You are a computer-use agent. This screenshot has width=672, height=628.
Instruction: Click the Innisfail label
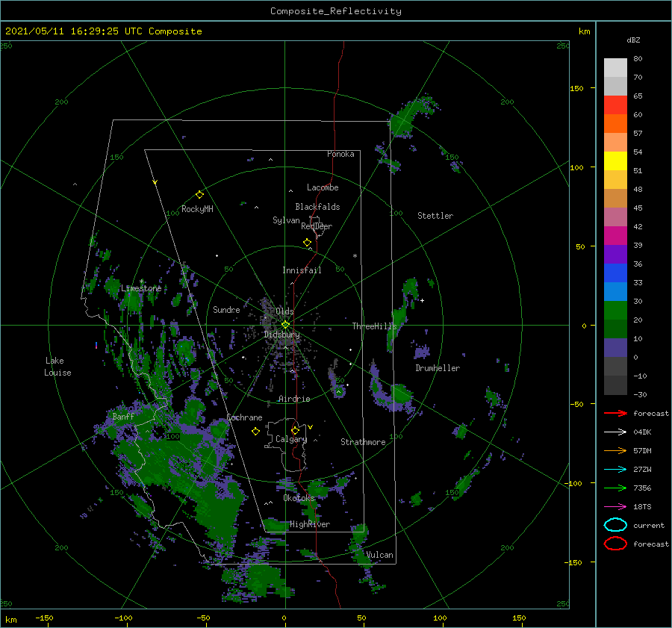pyautogui.click(x=302, y=270)
